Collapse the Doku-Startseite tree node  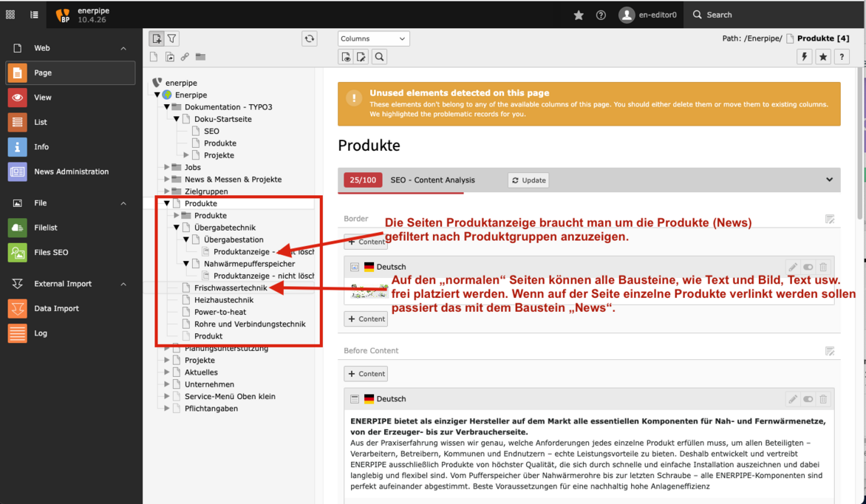pos(176,120)
